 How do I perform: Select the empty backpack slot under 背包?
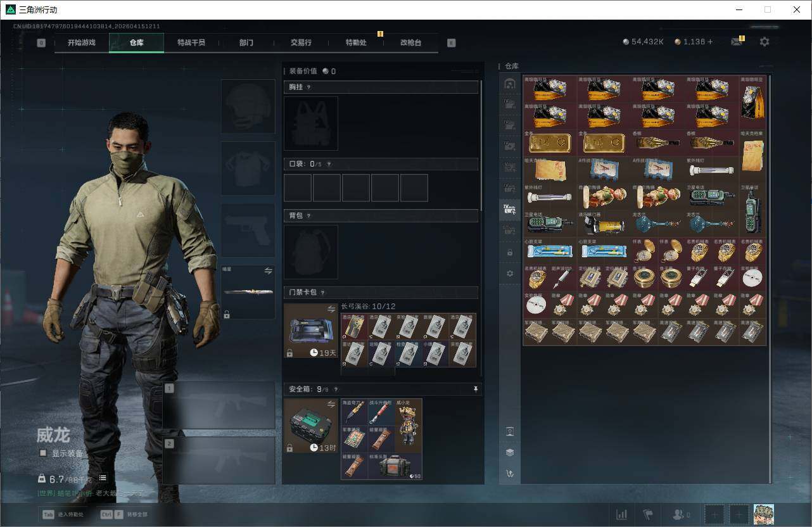pyautogui.click(x=311, y=252)
